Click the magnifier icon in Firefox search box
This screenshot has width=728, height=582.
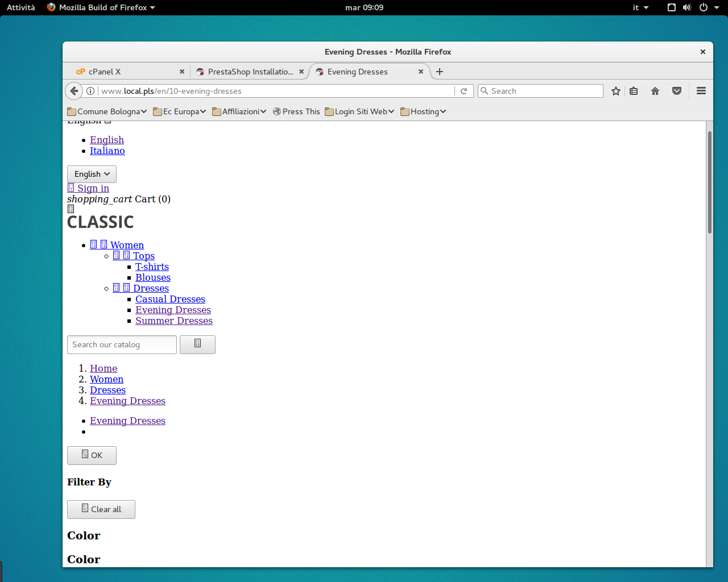[485, 91]
